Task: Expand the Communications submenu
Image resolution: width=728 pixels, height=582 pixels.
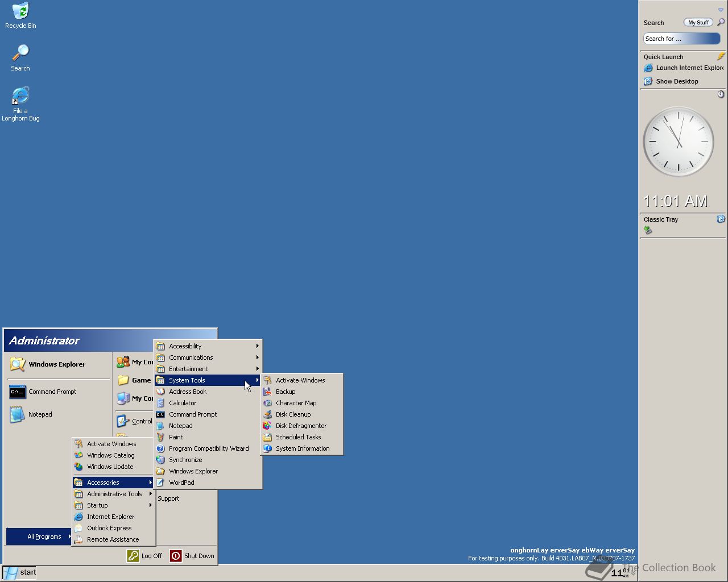Action: (208, 357)
